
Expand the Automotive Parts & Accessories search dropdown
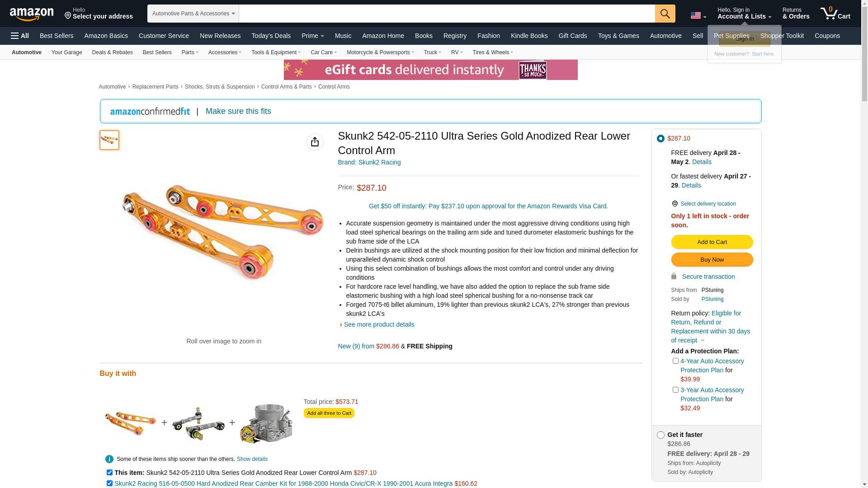(193, 14)
